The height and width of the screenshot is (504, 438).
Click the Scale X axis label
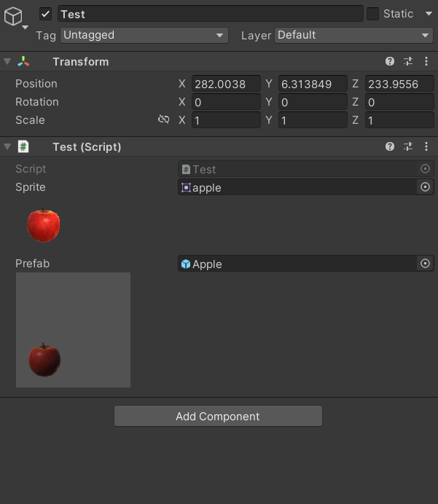[182, 120]
